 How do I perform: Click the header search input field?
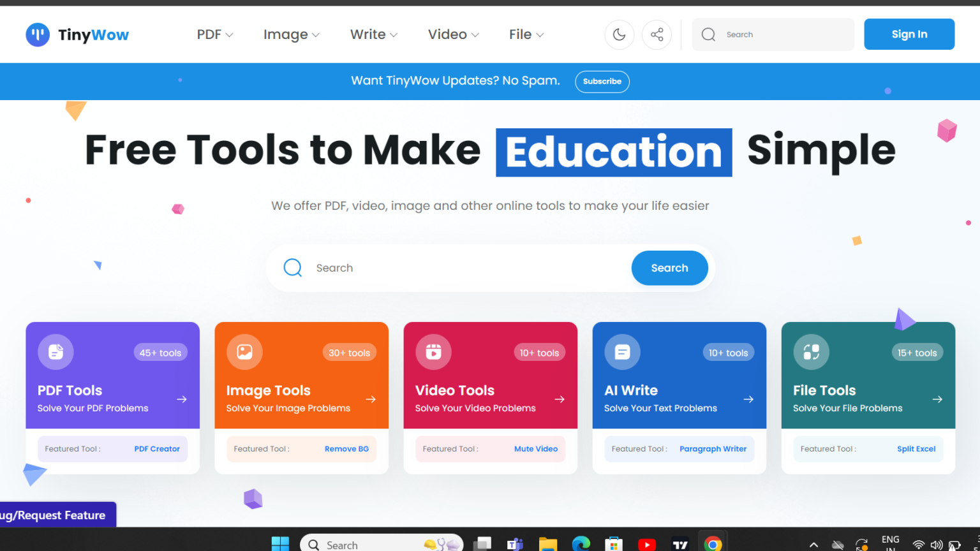pos(773,34)
